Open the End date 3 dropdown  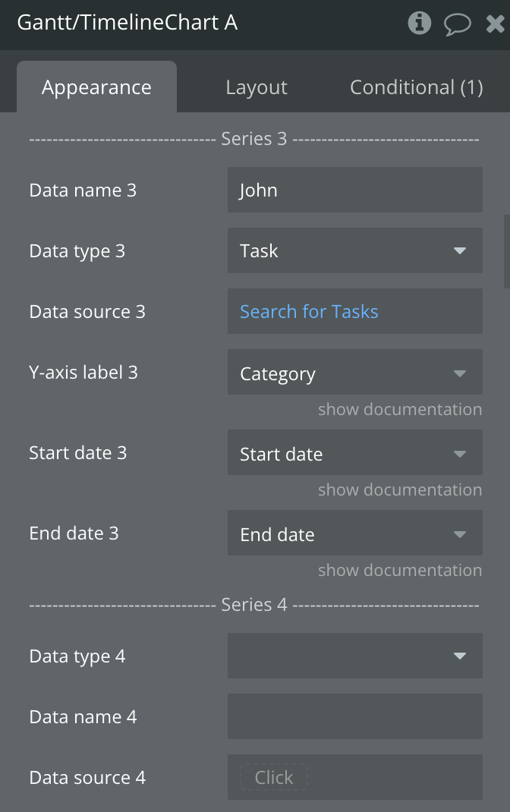coord(354,534)
